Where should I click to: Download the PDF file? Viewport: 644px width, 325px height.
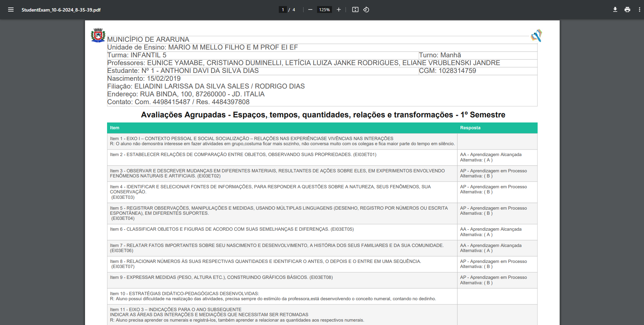click(615, 9)
